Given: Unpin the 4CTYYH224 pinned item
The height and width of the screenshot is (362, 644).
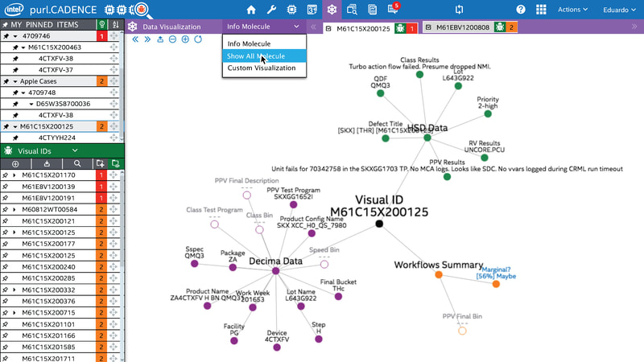Looking at the screenshot, I should [x=15, y=138].
